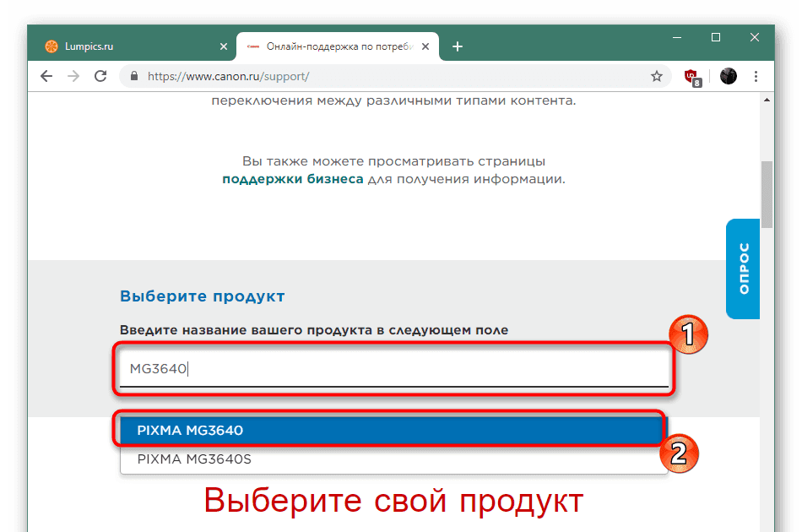This screenshot has width=802, height=532.
Task: Open the user profile avatar
Action: point(729,76)
